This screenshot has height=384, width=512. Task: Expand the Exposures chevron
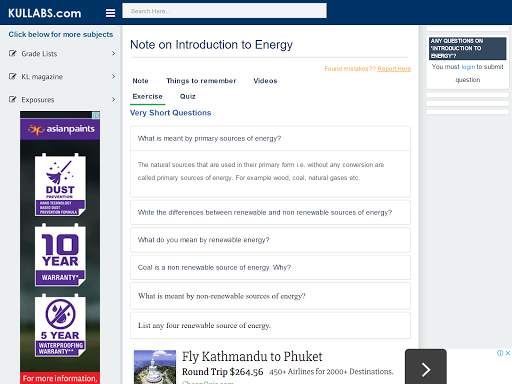pyautogui.click(x=114, y=99)
